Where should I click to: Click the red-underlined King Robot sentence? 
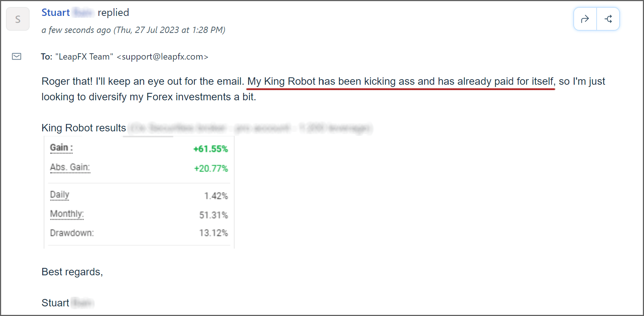point(400,81)
